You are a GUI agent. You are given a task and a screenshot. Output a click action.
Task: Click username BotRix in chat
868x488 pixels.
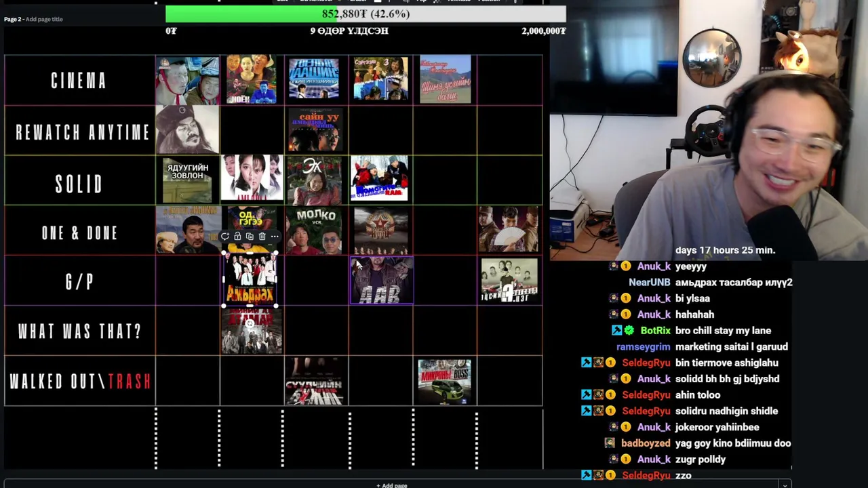pos(655,330)
